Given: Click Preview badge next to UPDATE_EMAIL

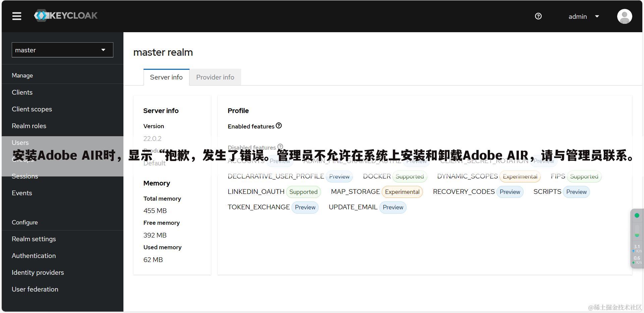Looking at the screenshot, I should click(393, 207).
